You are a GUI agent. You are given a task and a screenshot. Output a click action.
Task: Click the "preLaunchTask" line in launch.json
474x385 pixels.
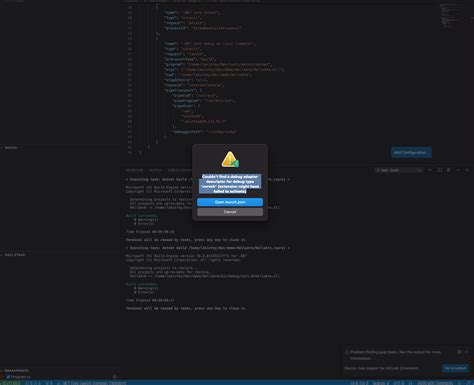click(x=190, y=59)
